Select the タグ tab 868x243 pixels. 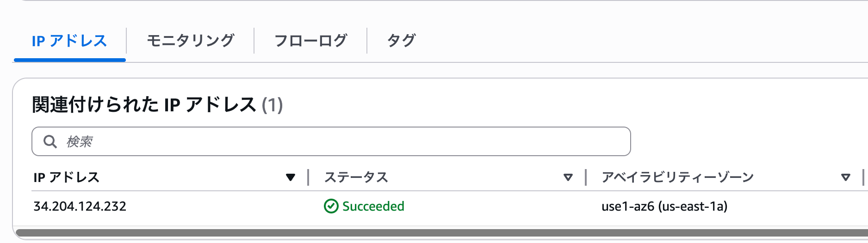(x=401, y=41)
